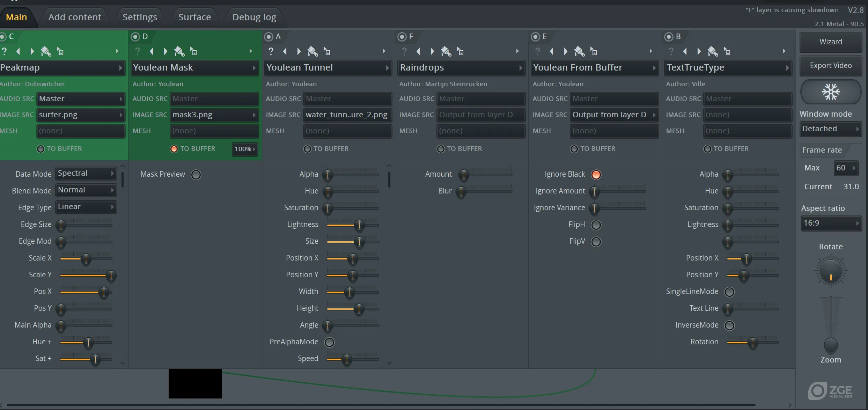Click the paintbrush icon on layer E
Screen dimensions: 868x410
579,51
